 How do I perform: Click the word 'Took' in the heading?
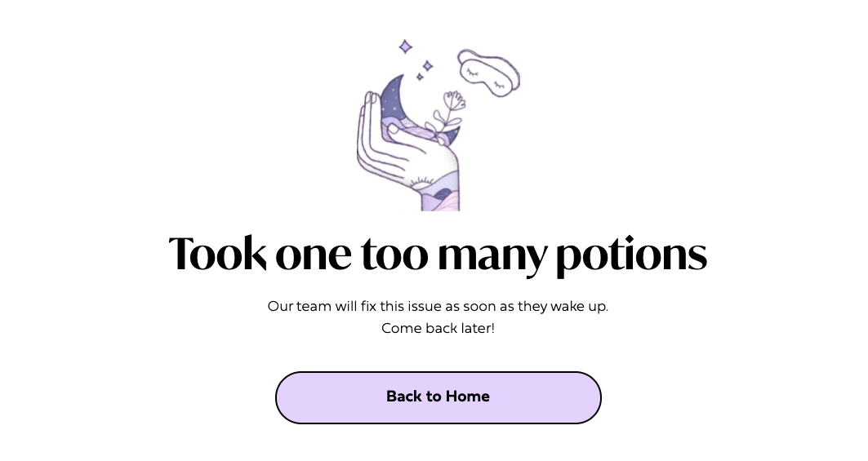click(x=217, y=253)
